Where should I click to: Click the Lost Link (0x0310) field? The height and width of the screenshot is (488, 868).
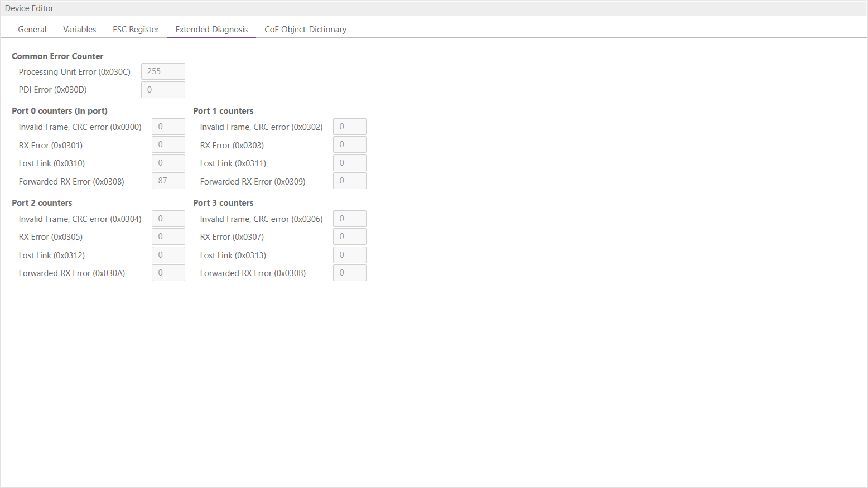pyautogui.click(x=168, y=163)
